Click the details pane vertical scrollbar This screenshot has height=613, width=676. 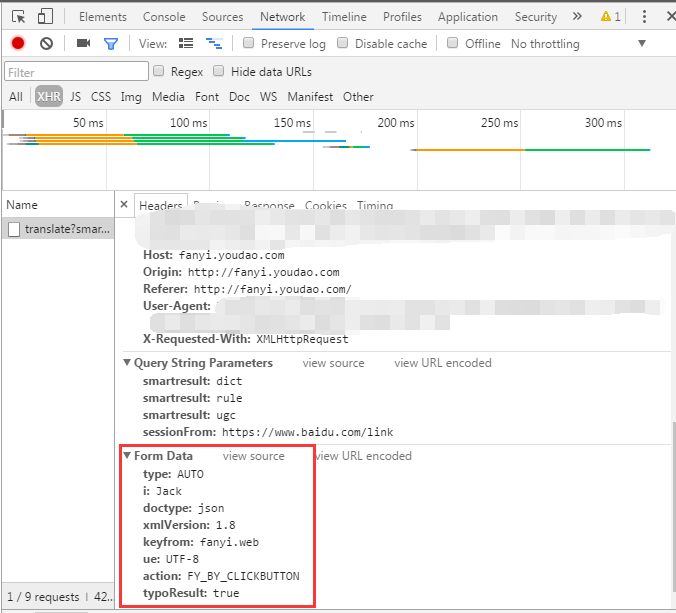673,507
